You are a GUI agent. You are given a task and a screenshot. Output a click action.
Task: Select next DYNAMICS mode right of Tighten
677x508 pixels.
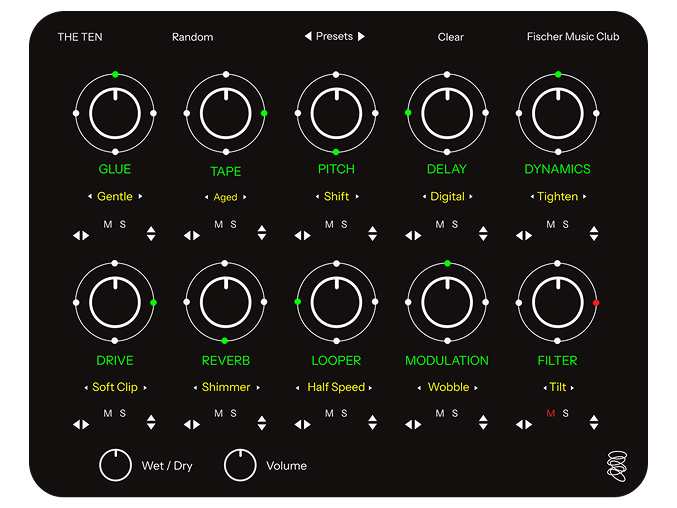pyautogui.click(x=585, y=196)
